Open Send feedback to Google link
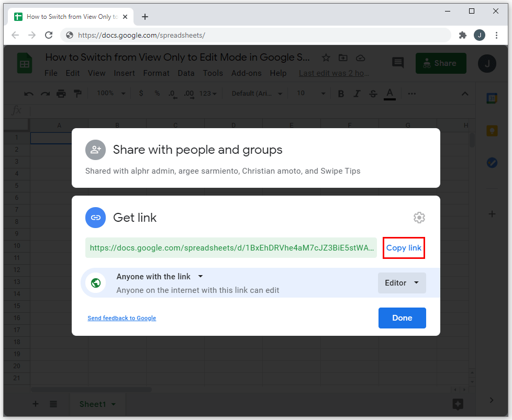 click(x=121, y=318)
